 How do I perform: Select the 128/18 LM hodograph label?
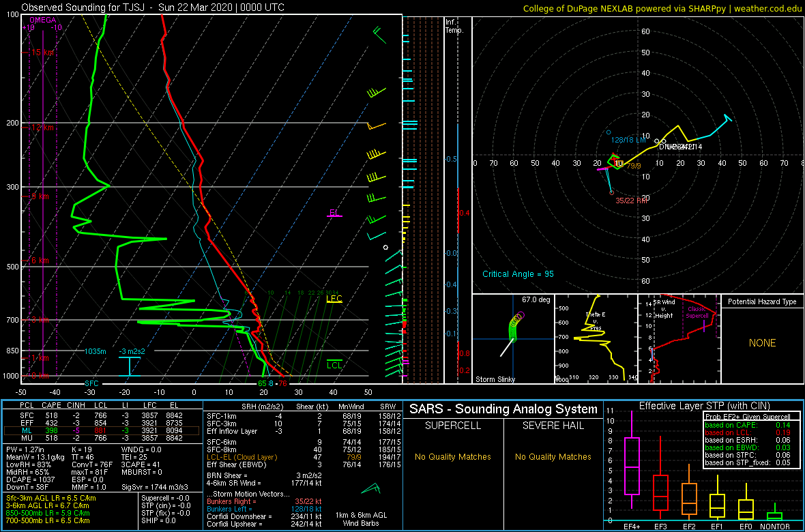[x=628, y=140]
